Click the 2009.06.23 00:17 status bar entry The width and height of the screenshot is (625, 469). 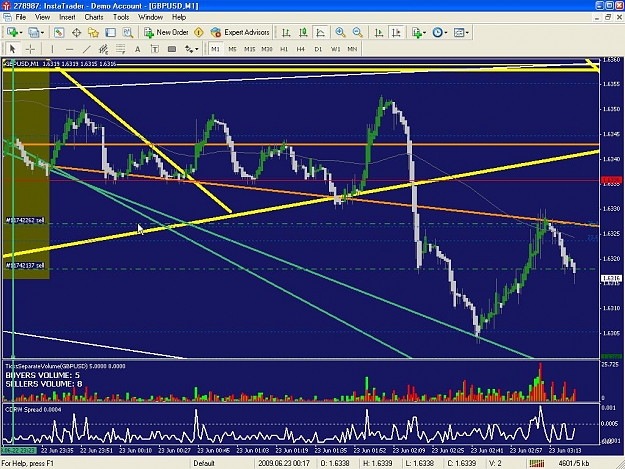284,463
